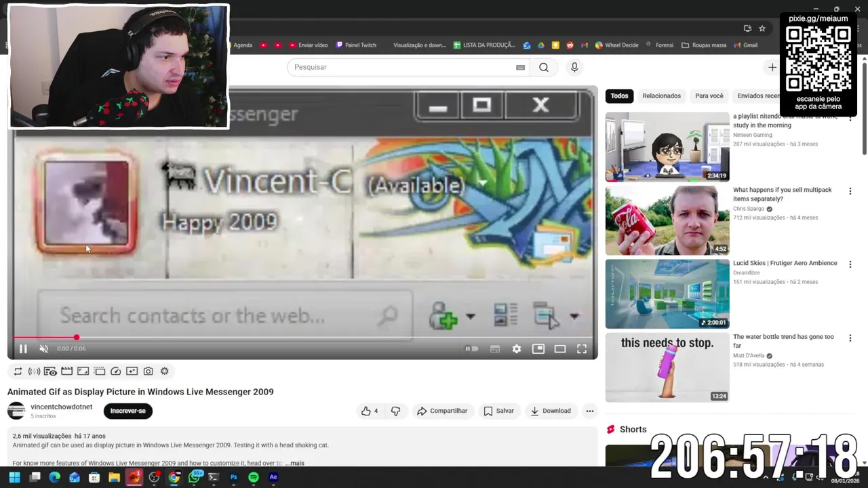
Task: Click the loop icon below the player
Action: point(18,371)
